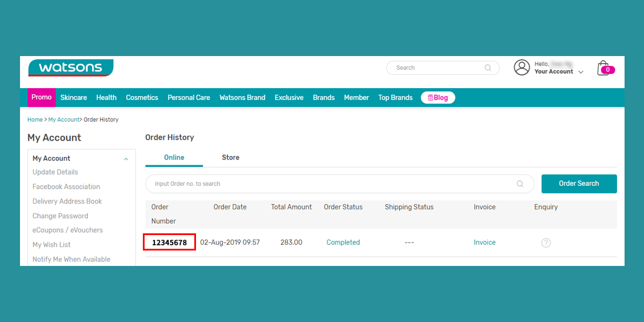Go to Delivery Address Book
Screen dimensions: 644x322
pos(67,201)
